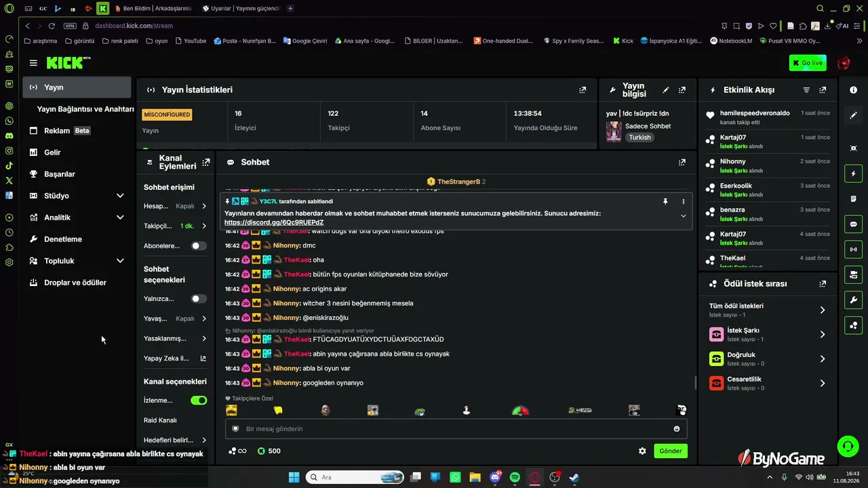Open WhatsApp in the browser sidebar

click(x=9, y=121)
